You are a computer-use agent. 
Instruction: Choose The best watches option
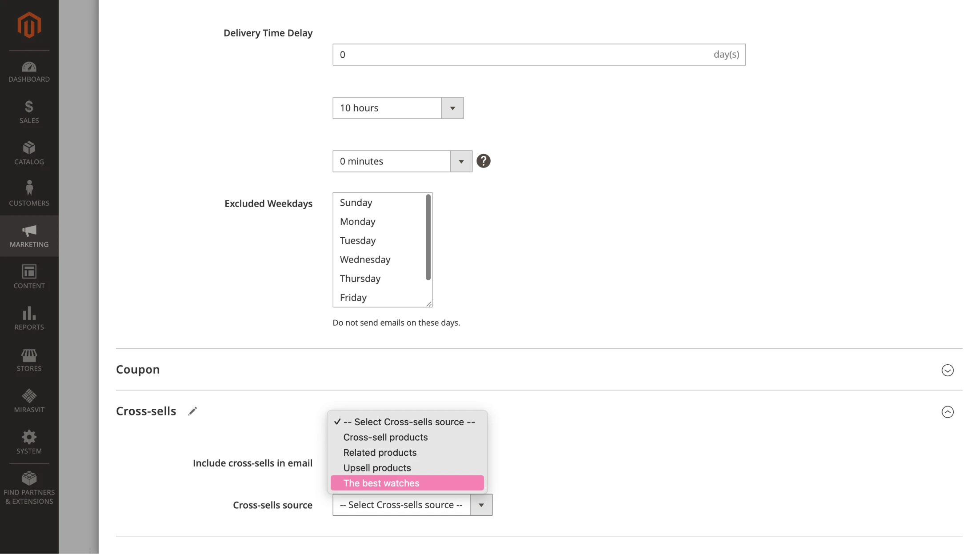(x=407, y=483)
